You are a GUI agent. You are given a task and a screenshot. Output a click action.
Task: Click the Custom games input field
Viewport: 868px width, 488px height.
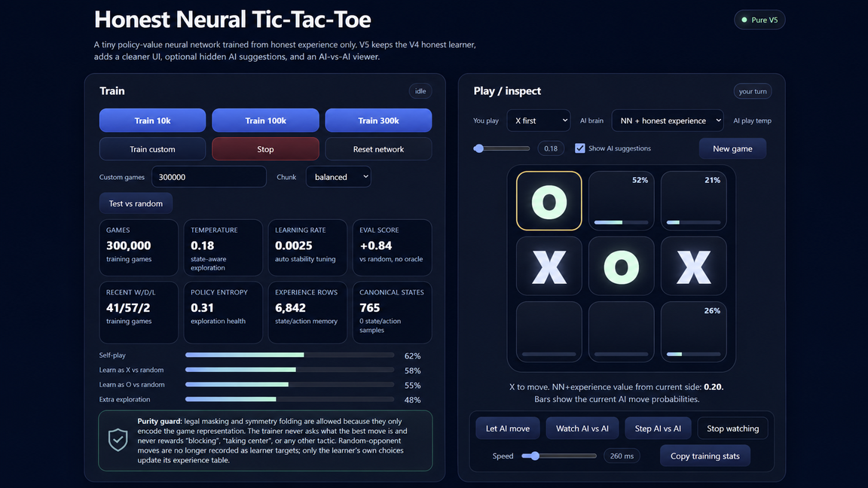coord(209,177)
